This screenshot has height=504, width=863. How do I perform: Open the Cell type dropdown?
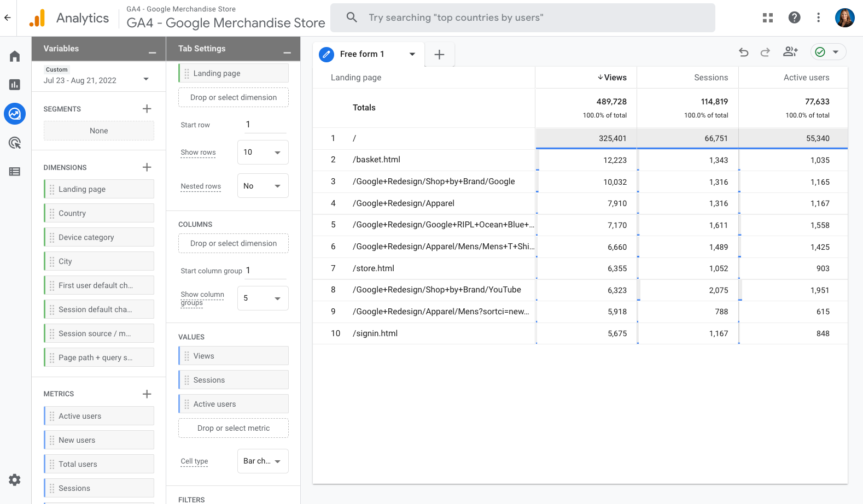pyautogui.click(x=263, y=461)
